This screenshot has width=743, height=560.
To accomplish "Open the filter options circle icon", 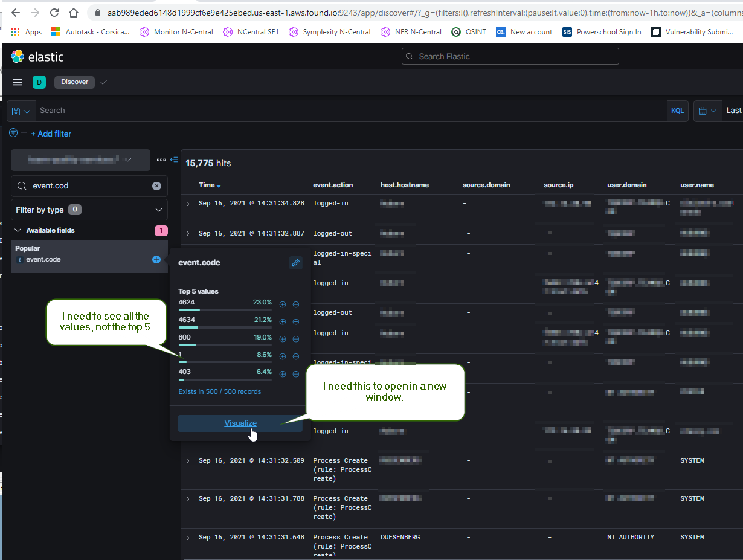I will pyautogui.click(x=13, y=133).
